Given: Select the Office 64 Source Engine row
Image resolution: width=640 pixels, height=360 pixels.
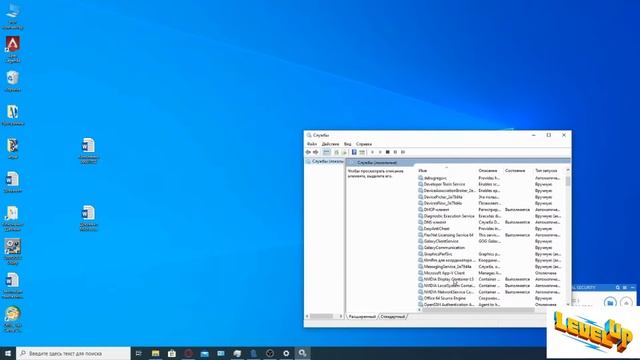Looking at the screenshot, I should tap(491, 298).
